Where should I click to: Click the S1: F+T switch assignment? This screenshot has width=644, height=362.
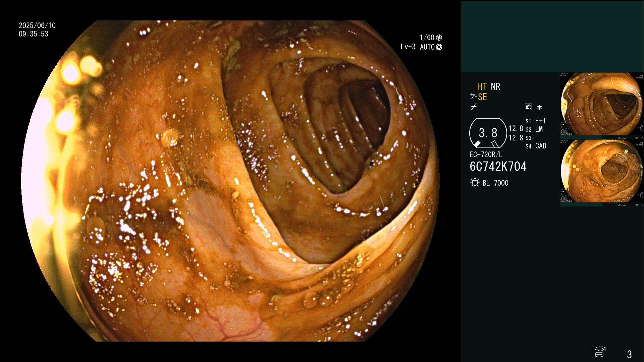pos(536,121)
